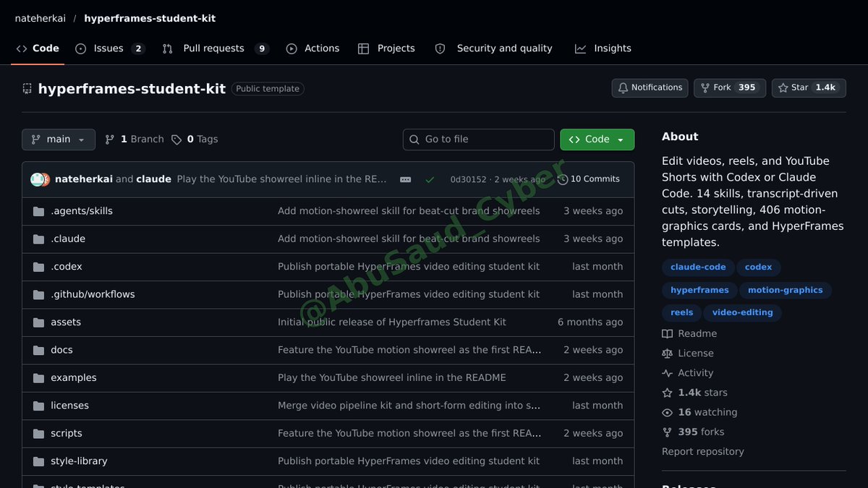The height and width of the screenshot is (488, 868).
Task: Open the .github/workflows folder
Action: tap(93, 294)
